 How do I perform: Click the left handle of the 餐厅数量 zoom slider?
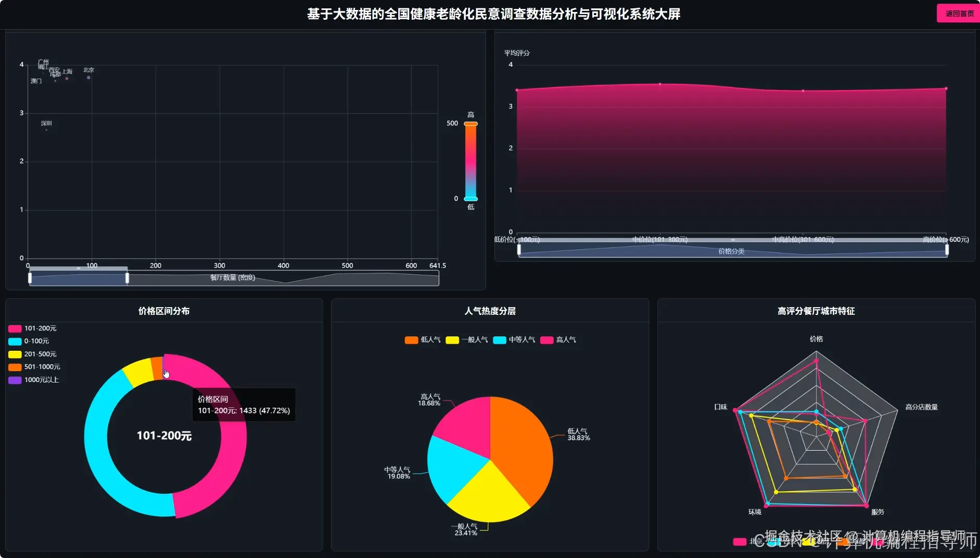[30, 278]
